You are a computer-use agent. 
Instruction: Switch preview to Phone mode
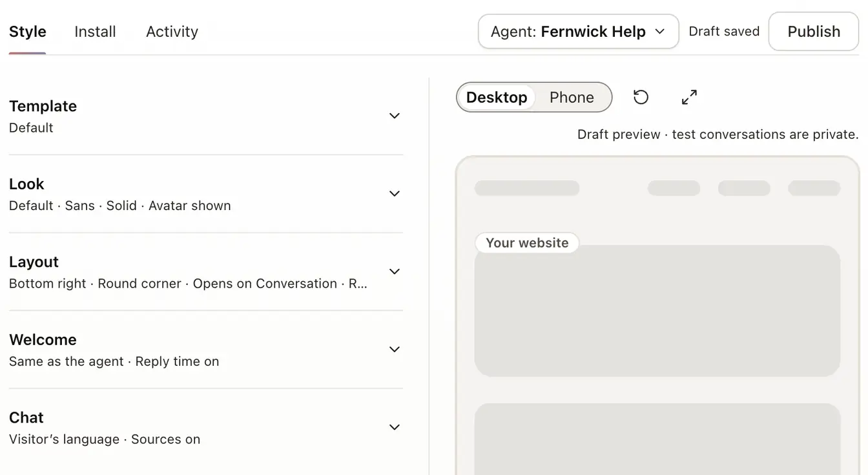(x=572, y=97)
